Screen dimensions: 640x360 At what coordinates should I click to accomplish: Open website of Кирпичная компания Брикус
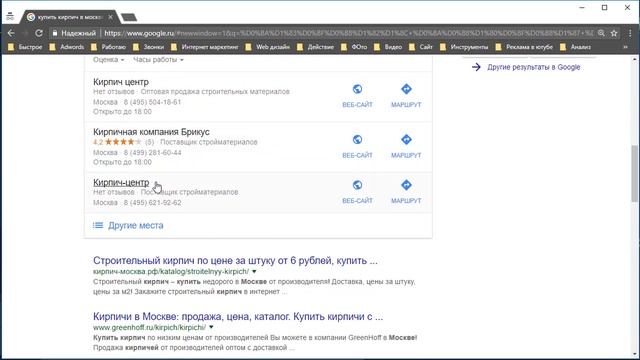click(357, 147)
